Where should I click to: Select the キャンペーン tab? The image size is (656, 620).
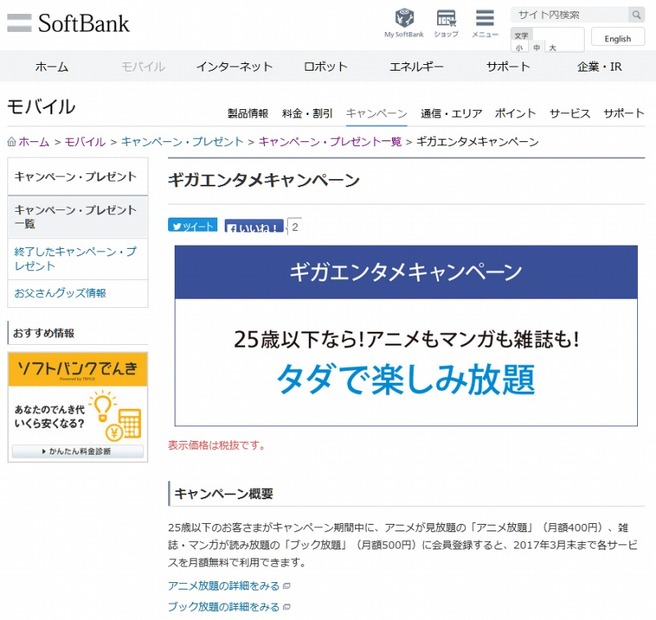tap(377, 113)
